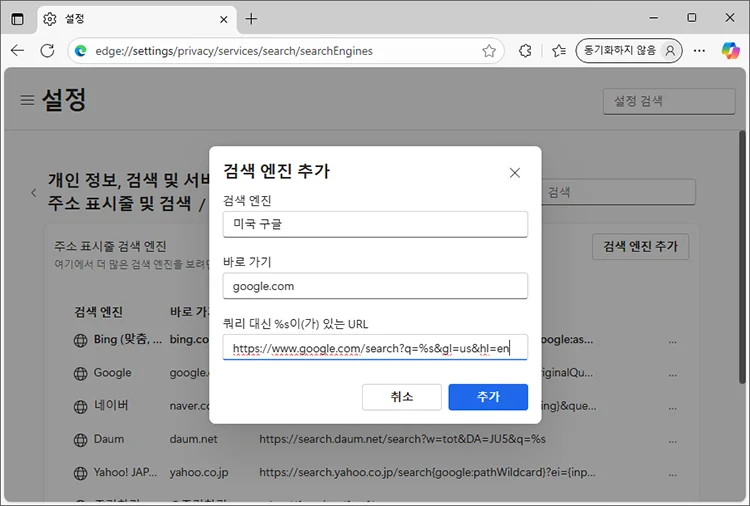Open the settings hamburger menu
The height and width of the screenshot is (506, 750).
pos(27,100)
